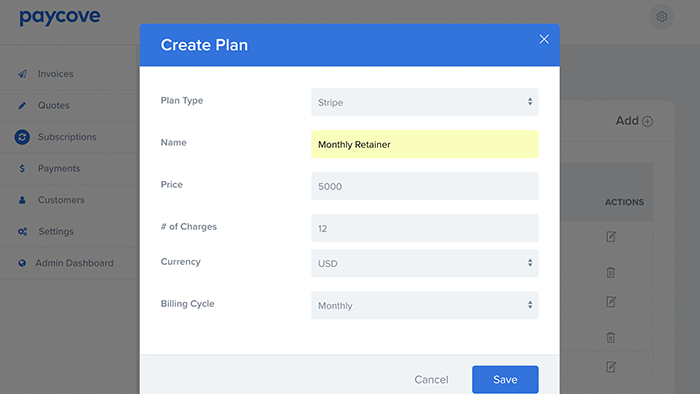Focus the Name field with Monthly Retainer
Viewport: 700px width, 394px height.
425,144
